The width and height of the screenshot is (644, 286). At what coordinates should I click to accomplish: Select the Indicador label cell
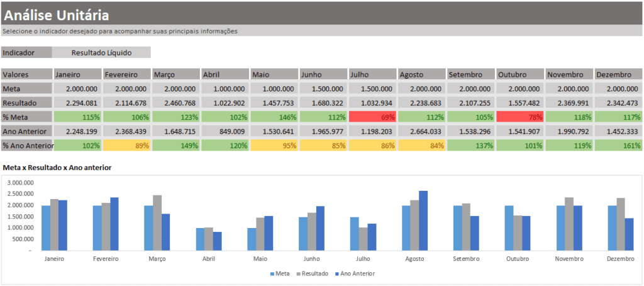point(26,53)
